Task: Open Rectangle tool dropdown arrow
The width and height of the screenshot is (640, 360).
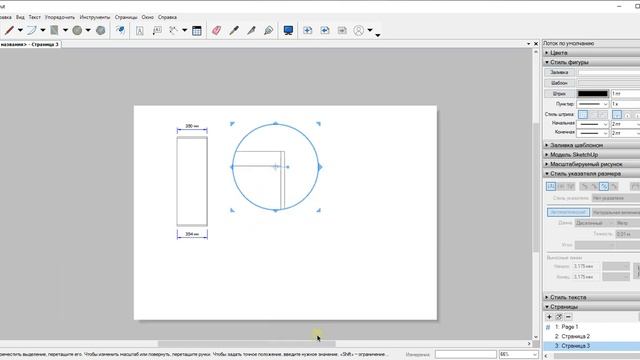Action: pos(65,30)
